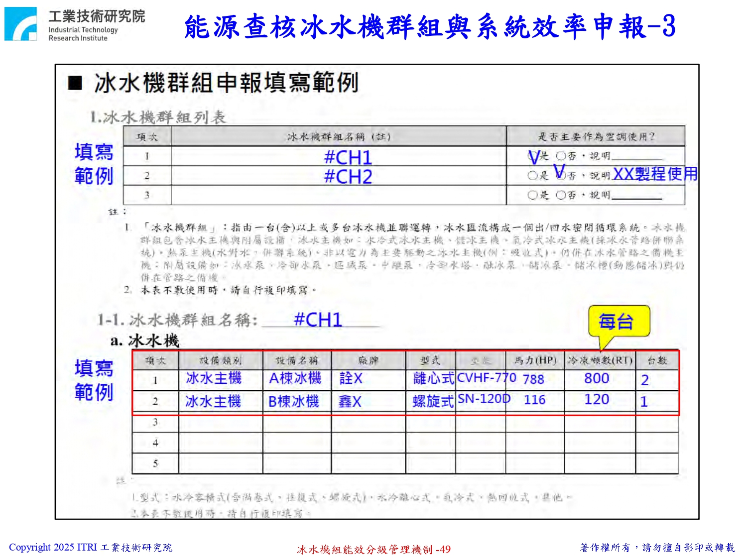Viewport: 747px width, 560px height.
Task: Click the 設備名稱 column header
Action: tap(297, 360)
